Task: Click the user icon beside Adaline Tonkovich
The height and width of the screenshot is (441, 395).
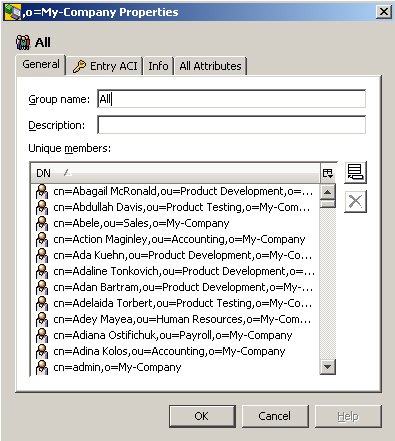Action: [42, 271]
